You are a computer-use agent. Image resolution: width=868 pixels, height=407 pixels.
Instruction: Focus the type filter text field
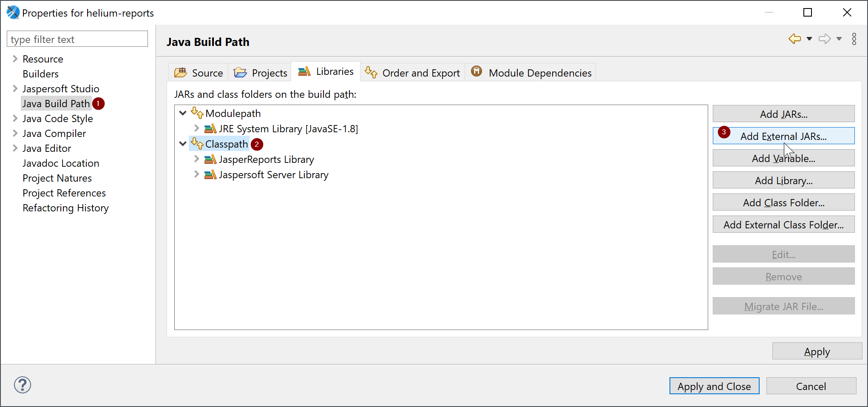(x=77, y=39)
